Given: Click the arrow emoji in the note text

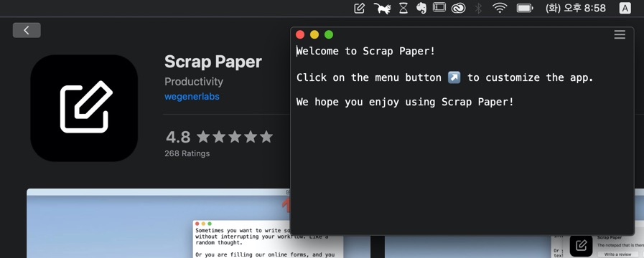Looking at the screenshot, I should (x=454, y=77).
